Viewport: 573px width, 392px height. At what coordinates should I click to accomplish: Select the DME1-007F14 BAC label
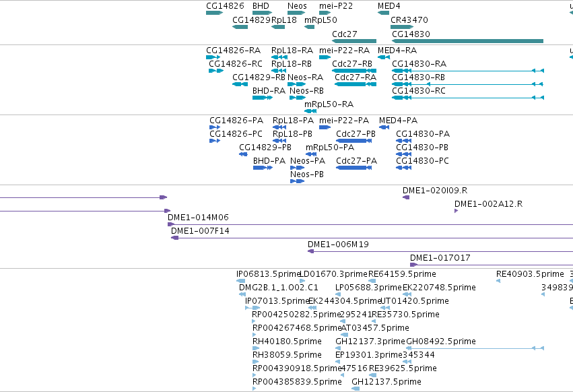coord(200,231)
